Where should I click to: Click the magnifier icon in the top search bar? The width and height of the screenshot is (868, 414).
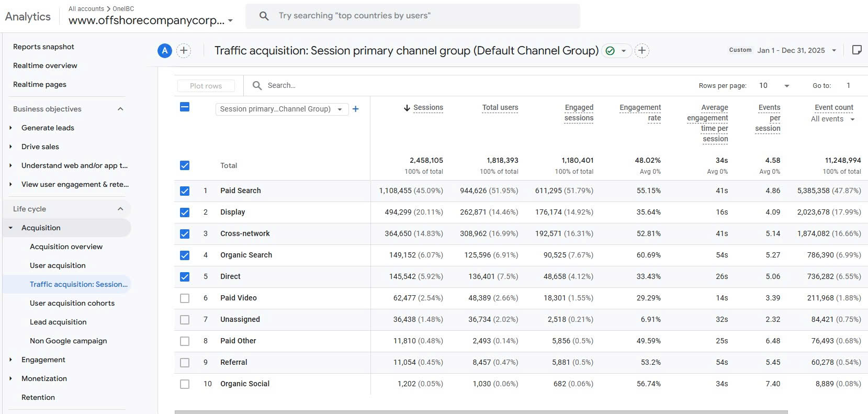264,16
